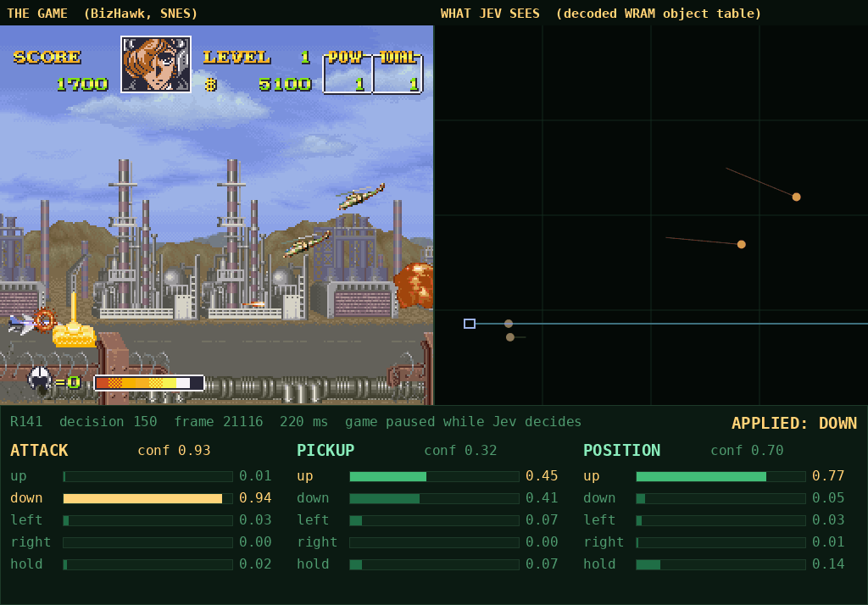Click the 'THE GAME (BizHawk, SNES)' title
Viewport: 868px width, 605px height.
pos(103,14)
